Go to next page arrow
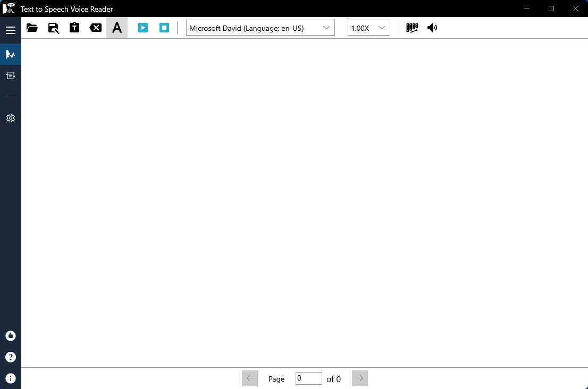Image resolution: width=588 pixels, height=389 pixels. [359, 378]
